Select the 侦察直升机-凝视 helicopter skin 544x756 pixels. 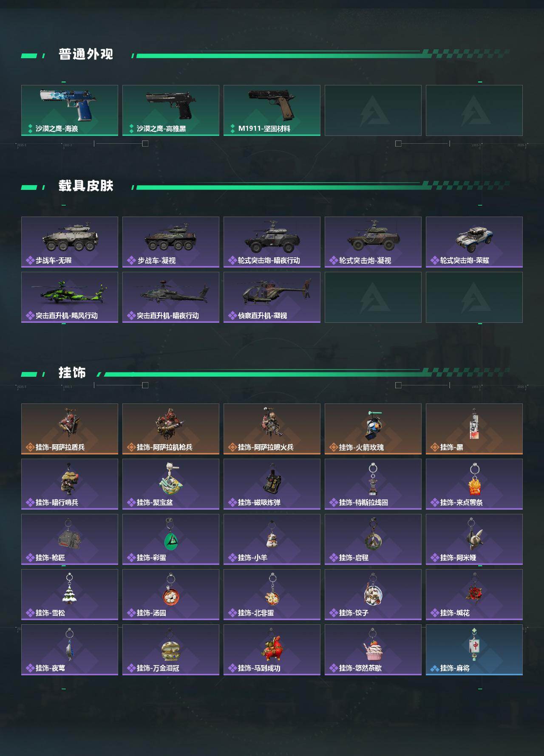pos(272,297)
